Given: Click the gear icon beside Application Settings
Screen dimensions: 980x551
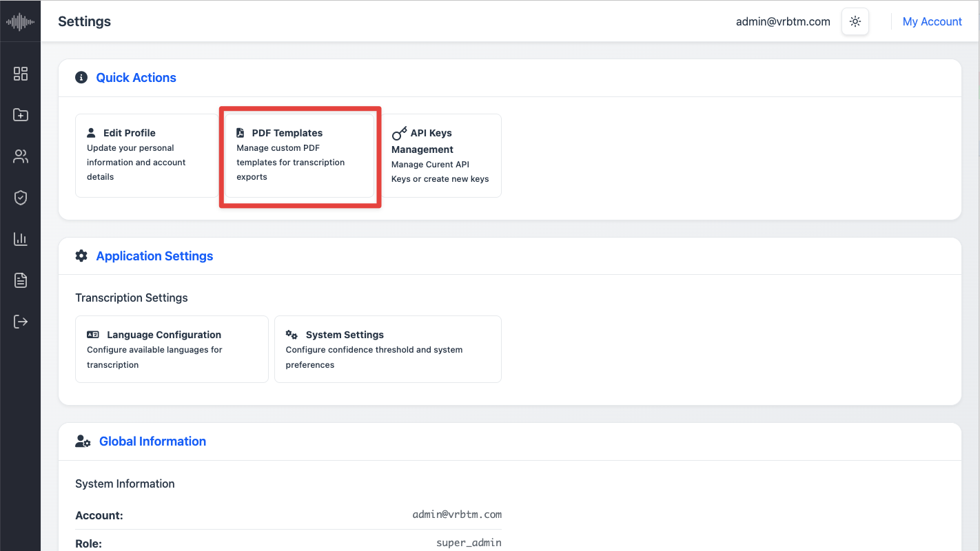Looking at the screenshot, I should point(81,256).
